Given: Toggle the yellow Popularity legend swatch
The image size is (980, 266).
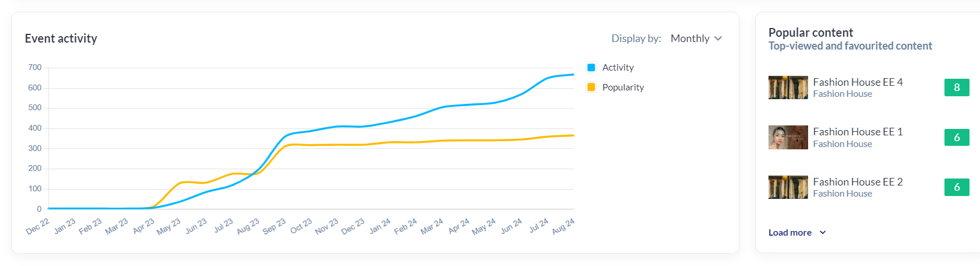Looking at the screenshot, I should [x=591, y=87].
